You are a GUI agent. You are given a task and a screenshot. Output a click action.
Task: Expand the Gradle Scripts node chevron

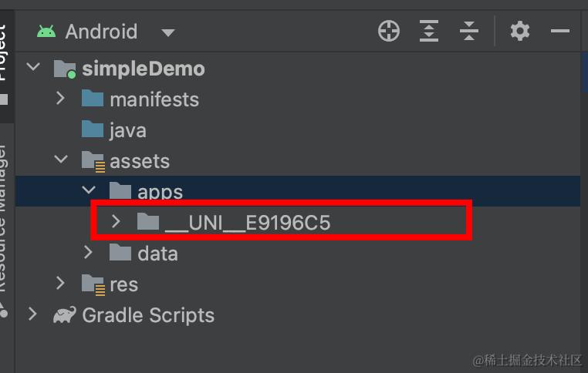coord(33,314)
